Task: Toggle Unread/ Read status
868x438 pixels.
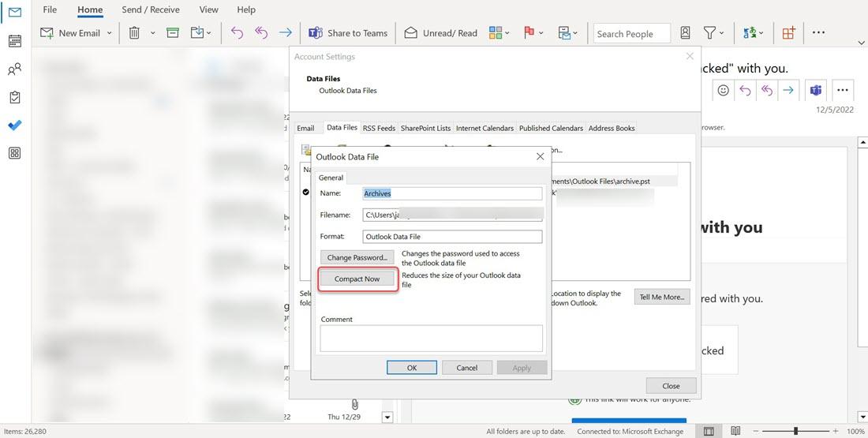Action: [x=440, y=33]
